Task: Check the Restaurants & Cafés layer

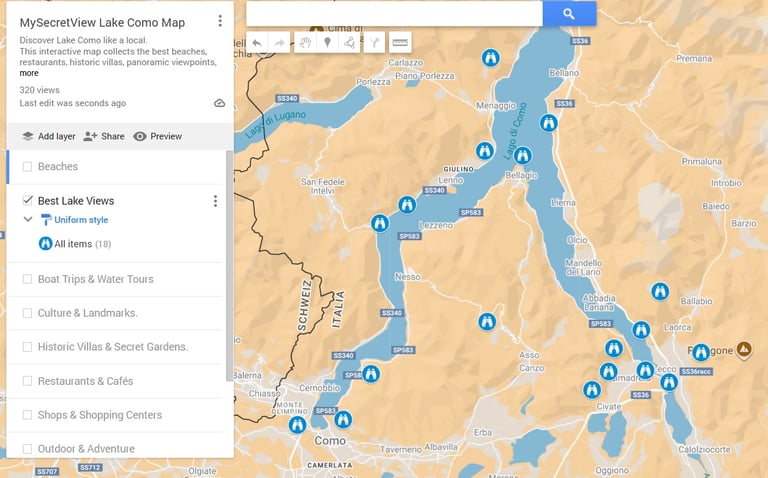Action: (27, 381)
